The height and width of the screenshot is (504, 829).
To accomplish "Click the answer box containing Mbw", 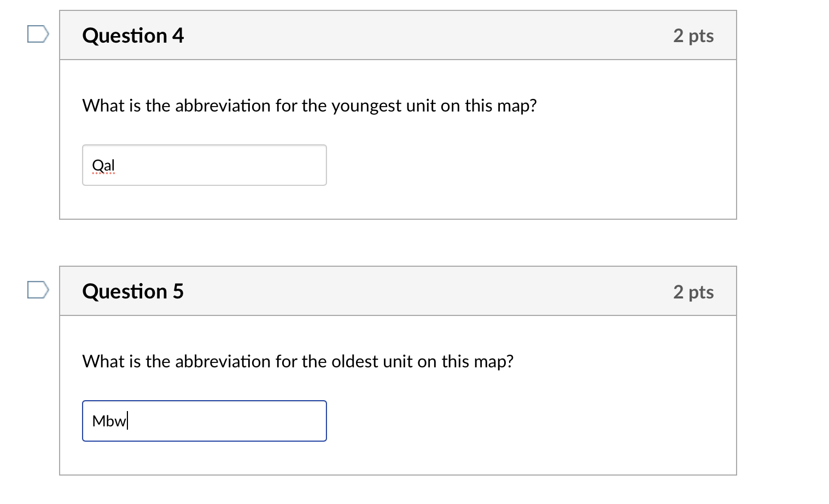I will pyautogui.click(x=204, y=421).
